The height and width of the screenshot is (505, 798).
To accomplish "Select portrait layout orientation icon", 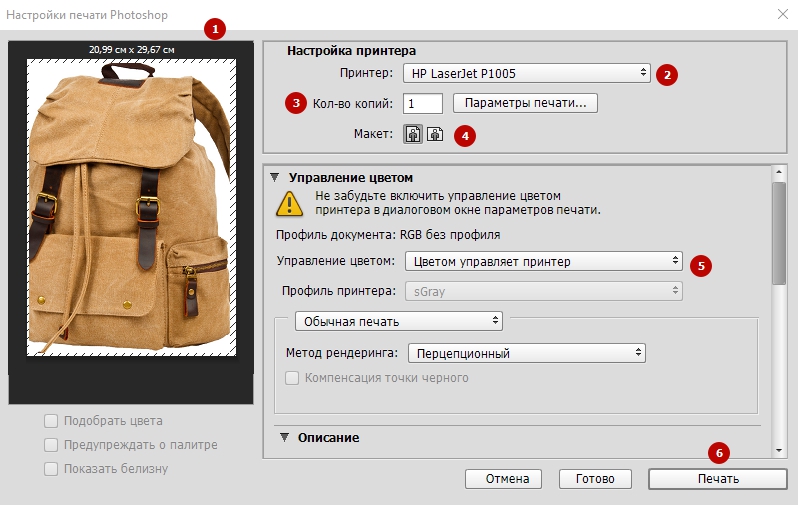I will pos(413,135).
